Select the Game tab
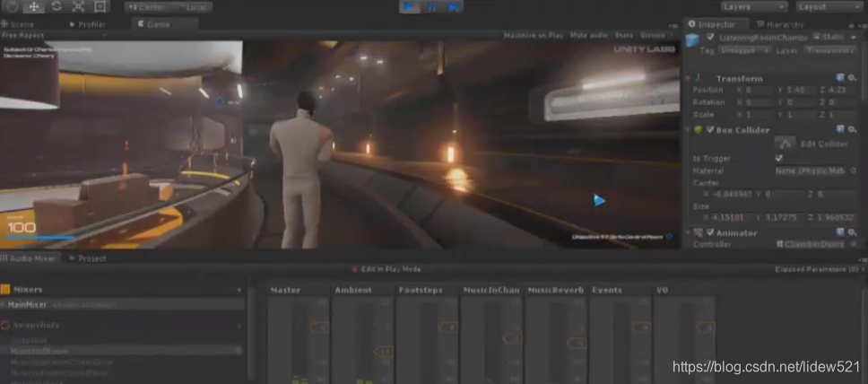 tap(164, 24)
